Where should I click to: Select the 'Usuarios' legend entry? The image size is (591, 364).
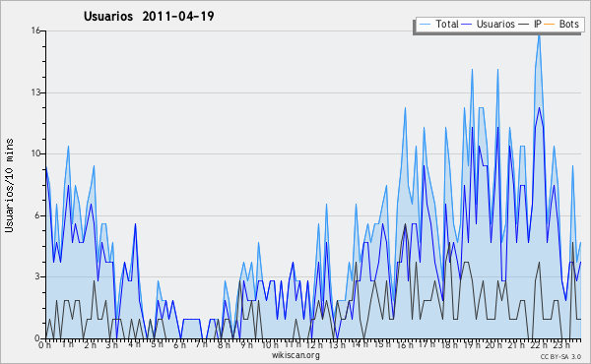[x=489, y=24]
